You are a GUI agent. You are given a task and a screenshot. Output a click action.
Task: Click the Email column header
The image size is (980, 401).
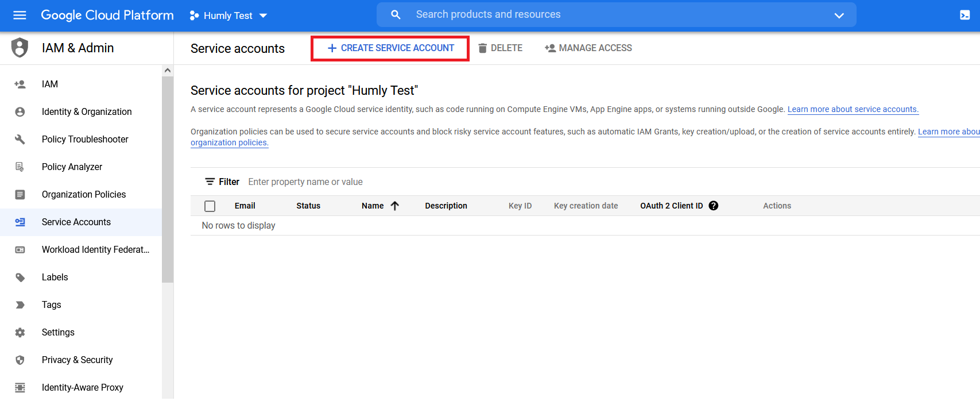pos(245,206)
